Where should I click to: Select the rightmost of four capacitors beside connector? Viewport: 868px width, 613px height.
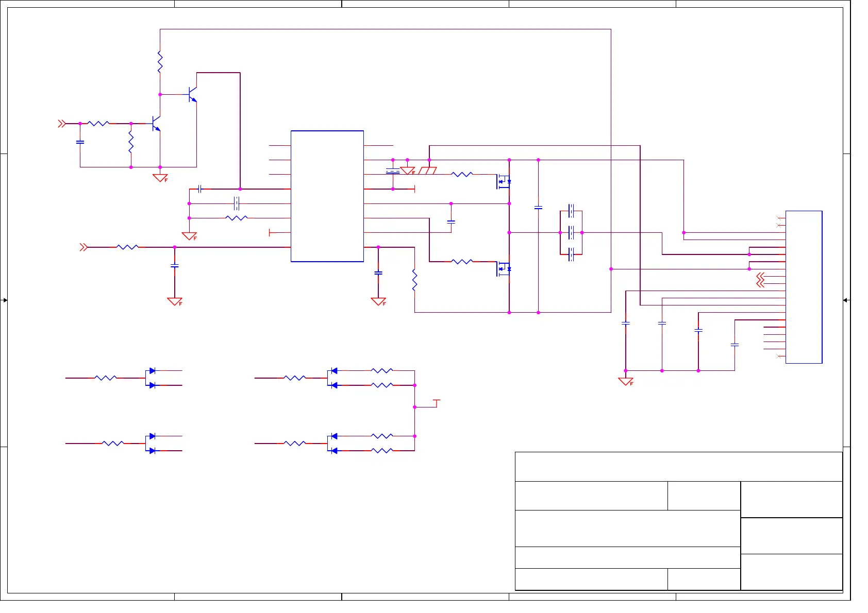tap(735, 345)
